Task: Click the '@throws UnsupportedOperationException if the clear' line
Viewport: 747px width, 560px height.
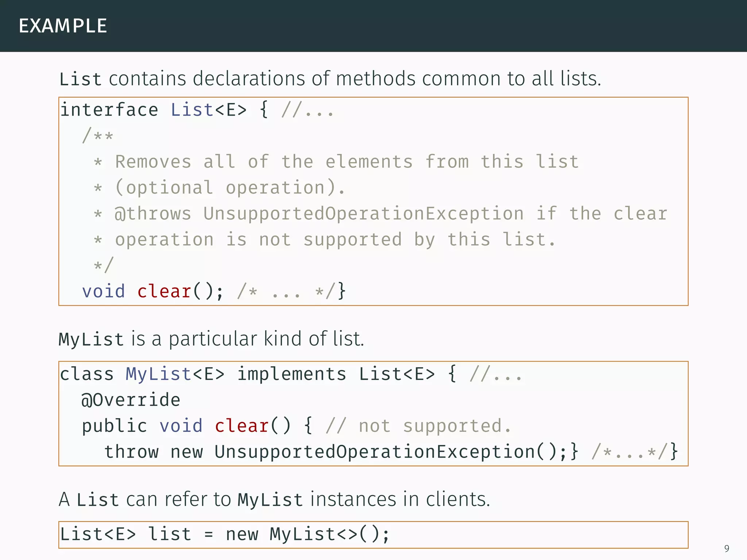Action: [380, 213]
